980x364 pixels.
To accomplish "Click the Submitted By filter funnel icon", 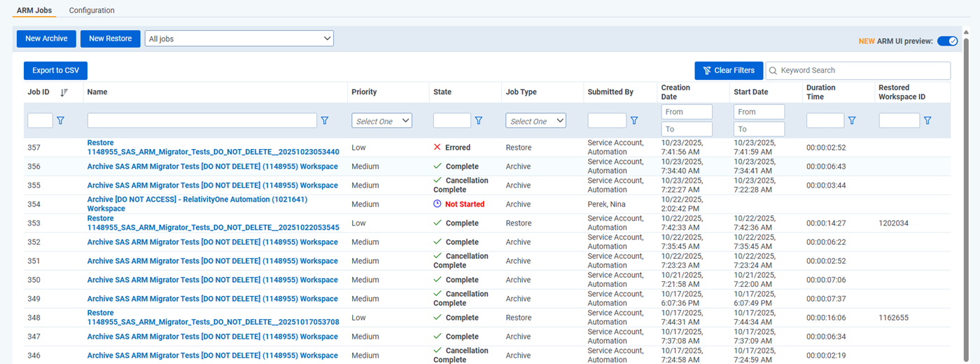I will coord(634,121).
